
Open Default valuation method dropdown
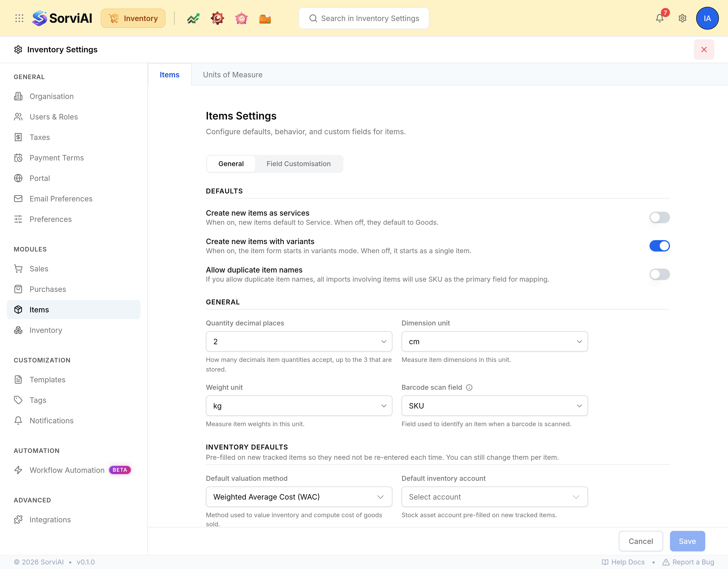pyautogui.click(x=299, y=497)
